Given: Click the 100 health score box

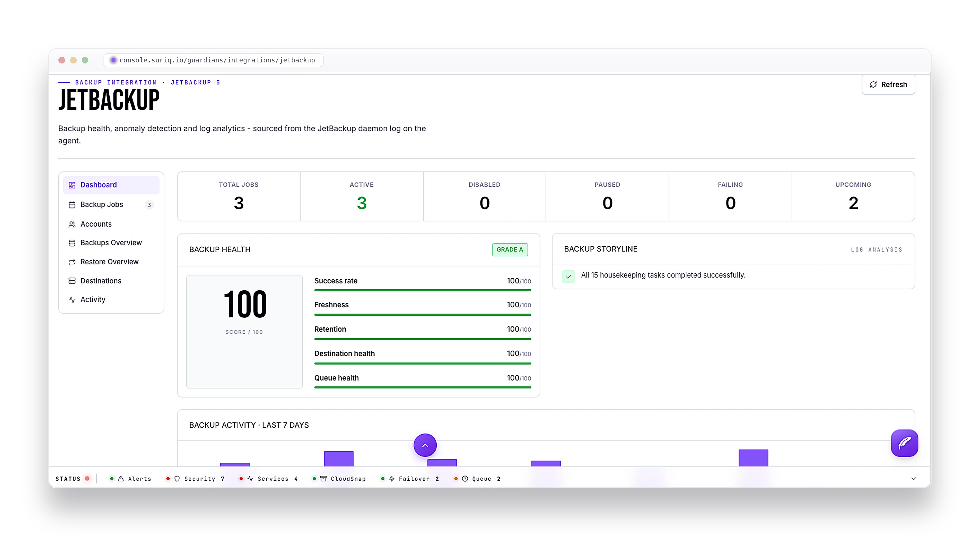Looking at the screenshot, I should pos(244,331).
